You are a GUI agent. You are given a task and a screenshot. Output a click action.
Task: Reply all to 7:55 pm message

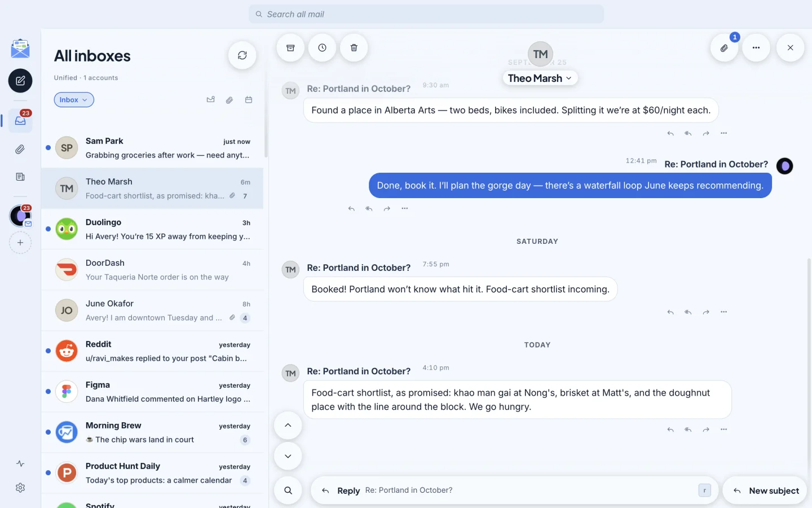tap(688, 312)
